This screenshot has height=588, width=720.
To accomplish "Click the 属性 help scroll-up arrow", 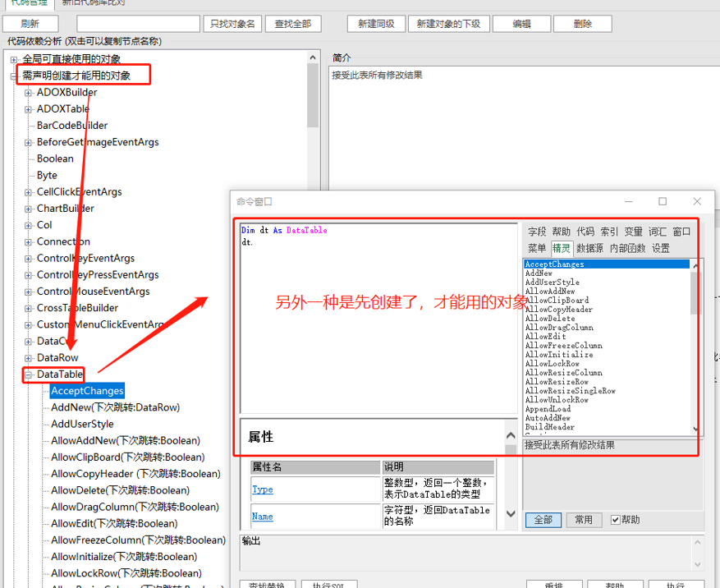I will point(511,435).
